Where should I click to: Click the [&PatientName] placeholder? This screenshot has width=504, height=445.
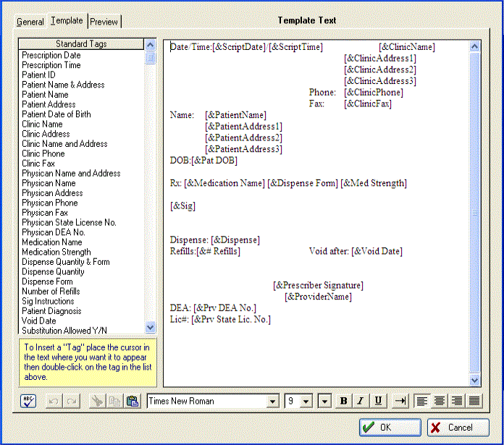[235, 115]
